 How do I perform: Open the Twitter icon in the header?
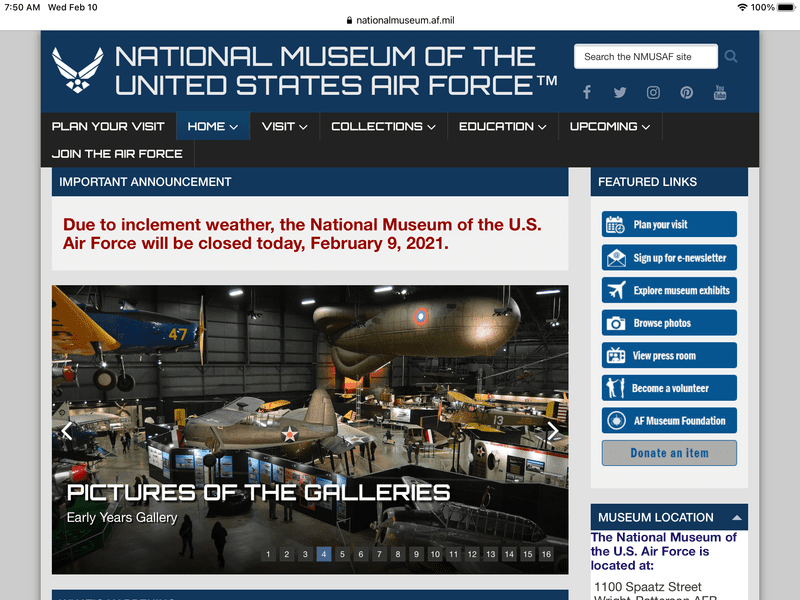click(620, 92)
